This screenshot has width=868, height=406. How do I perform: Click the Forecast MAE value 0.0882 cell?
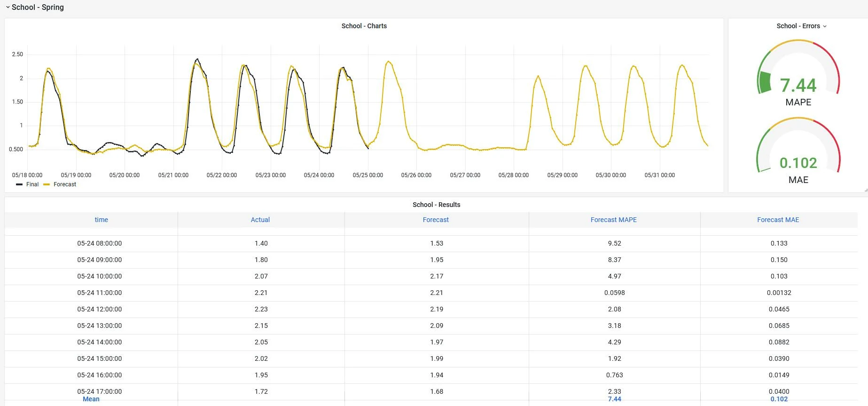779,342
